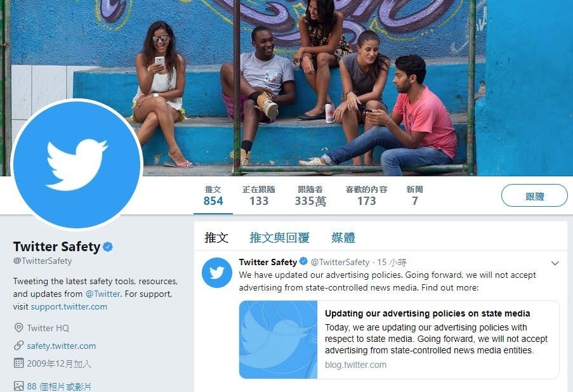Click the small Twitter avatar on the tweet
This screenshot has height=392, width=573.
click(217, 273)
